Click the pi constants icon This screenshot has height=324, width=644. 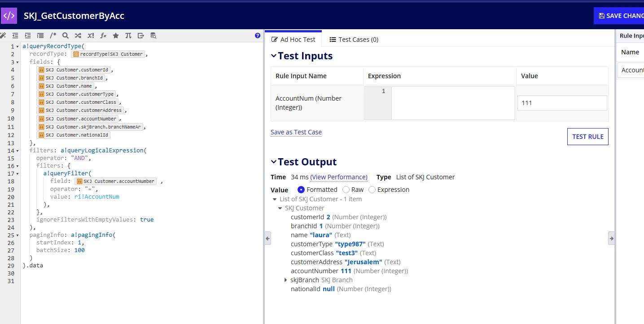pos(128,36)
